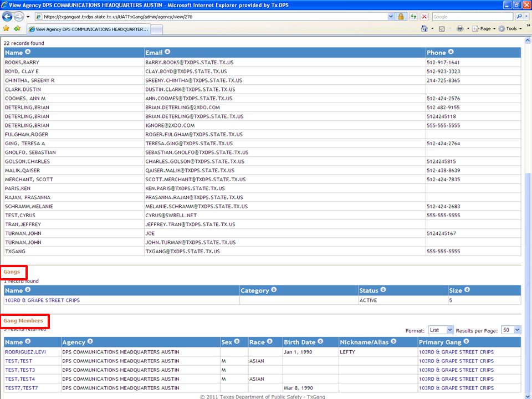Click the Print icon
Viewport: 532px width, 399px height.
pyautogui.click(x=460, y=28)
